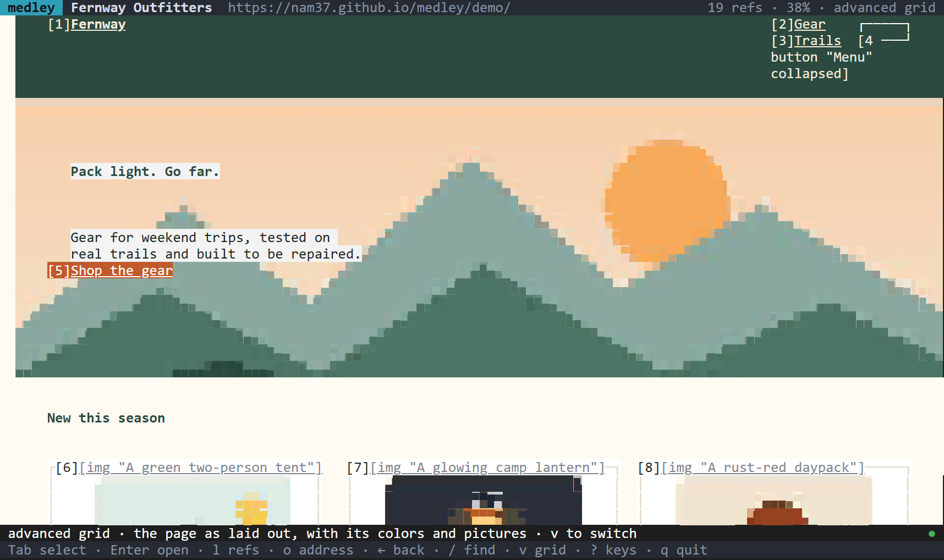Open the glowing camp lantern image link

coord(476,468)
